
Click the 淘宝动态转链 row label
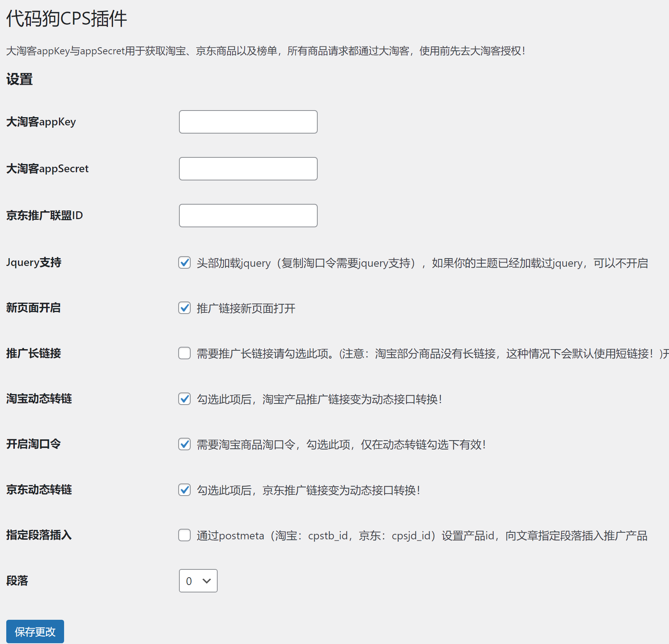click(39, 399)
